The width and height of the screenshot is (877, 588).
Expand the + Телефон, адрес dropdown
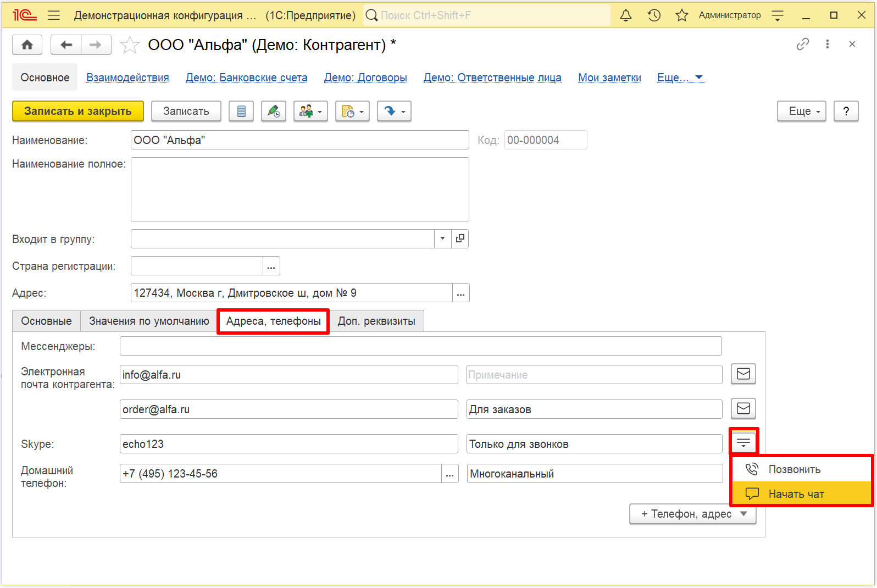pyautogui.click(x=693, y=514)
